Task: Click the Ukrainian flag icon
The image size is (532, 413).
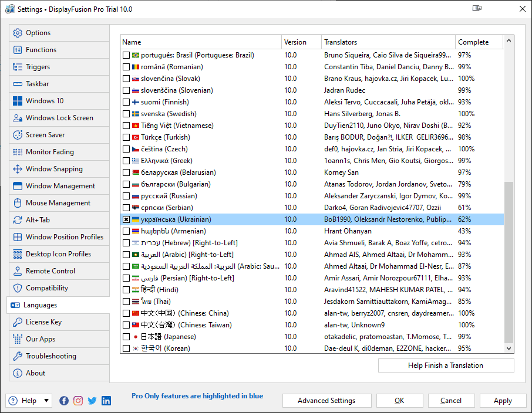Action: click(136, 219)
